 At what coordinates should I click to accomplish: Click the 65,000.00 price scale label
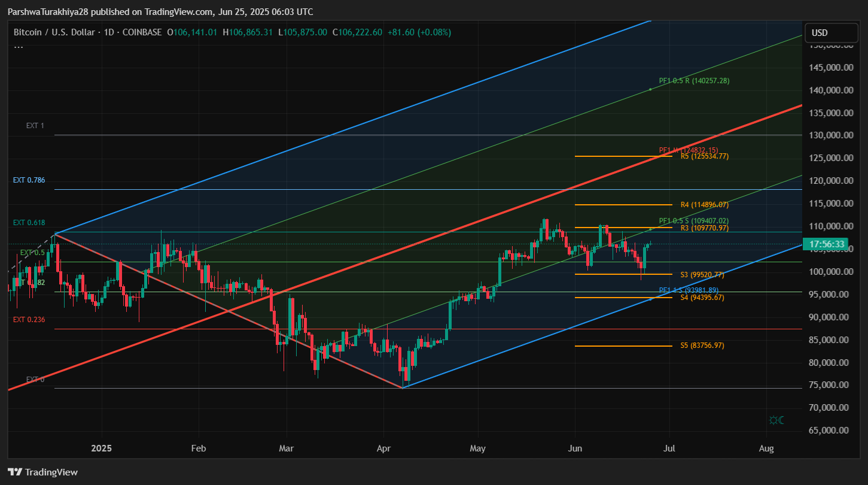click(x=830, y=431)
